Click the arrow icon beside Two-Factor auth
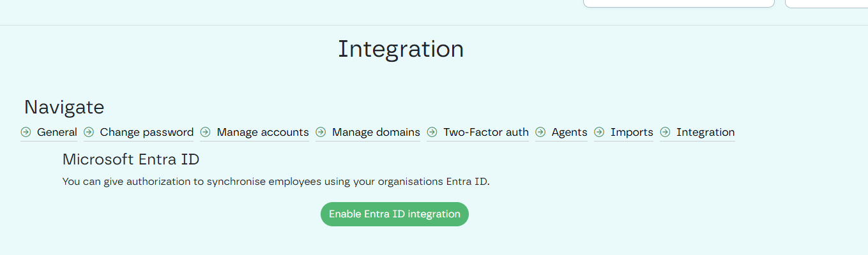Viewport: 868px width, 255px height. [x=432, y=133]
